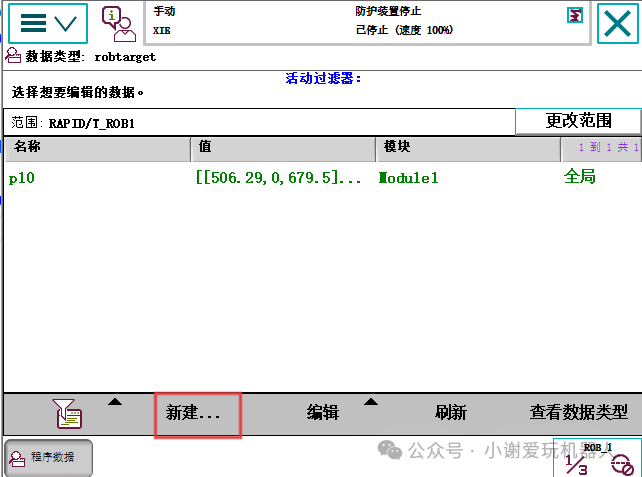Sort by the 名称 column header

pyautogui.click(x=97, y=149)
